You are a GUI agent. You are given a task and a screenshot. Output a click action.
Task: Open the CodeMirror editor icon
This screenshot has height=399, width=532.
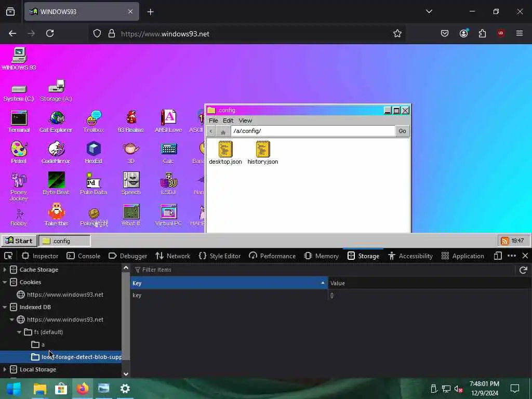[x=56, y=152]
